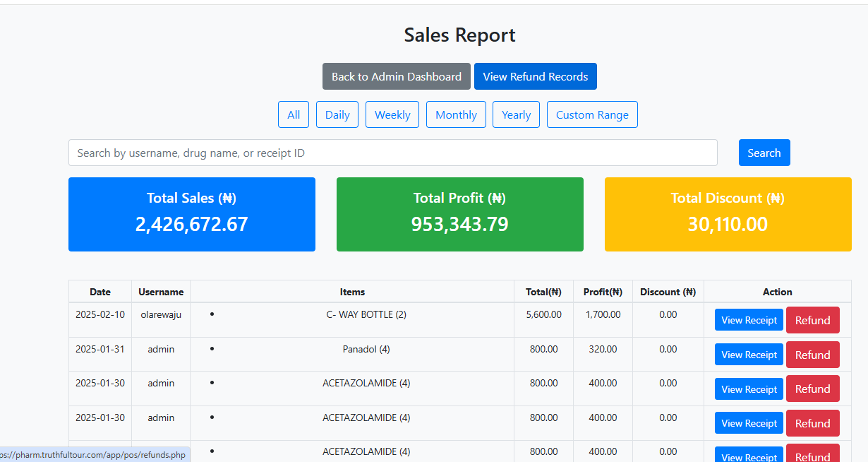This screenshot has height=462, width=868.
Task: Click the Total Sales summary card
Action: [x=191, y=214]
